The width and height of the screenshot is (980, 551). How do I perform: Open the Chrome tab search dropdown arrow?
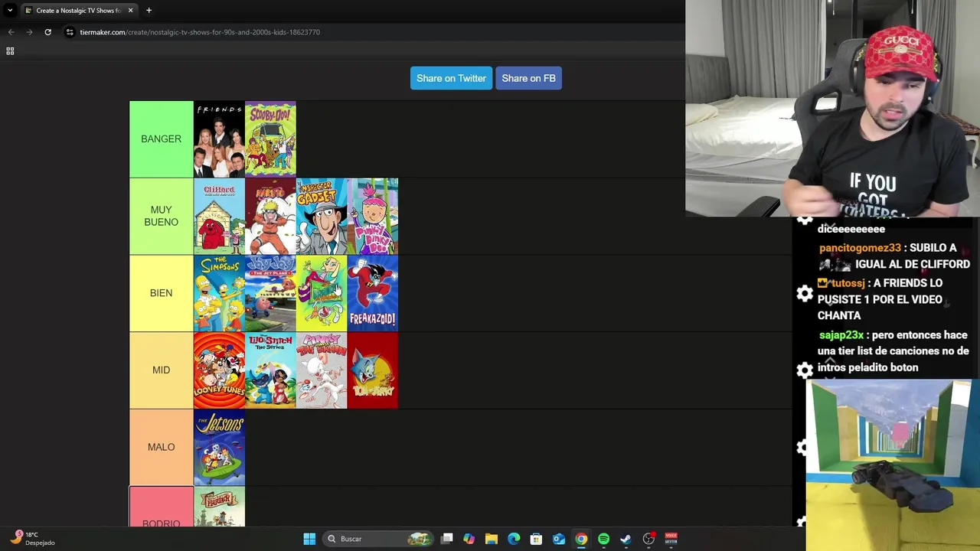[10, 10]
